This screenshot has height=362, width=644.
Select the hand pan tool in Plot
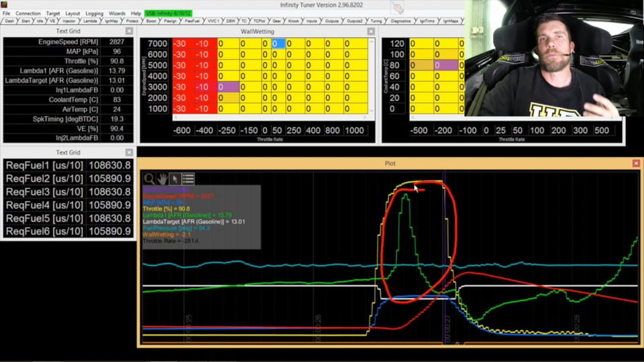coord(162,178)
